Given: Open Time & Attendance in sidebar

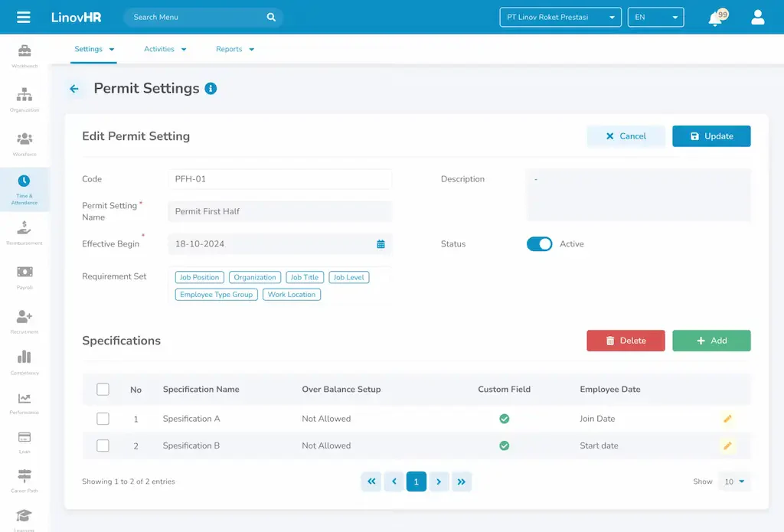Looking at the screenshot, I should [24, 190].
